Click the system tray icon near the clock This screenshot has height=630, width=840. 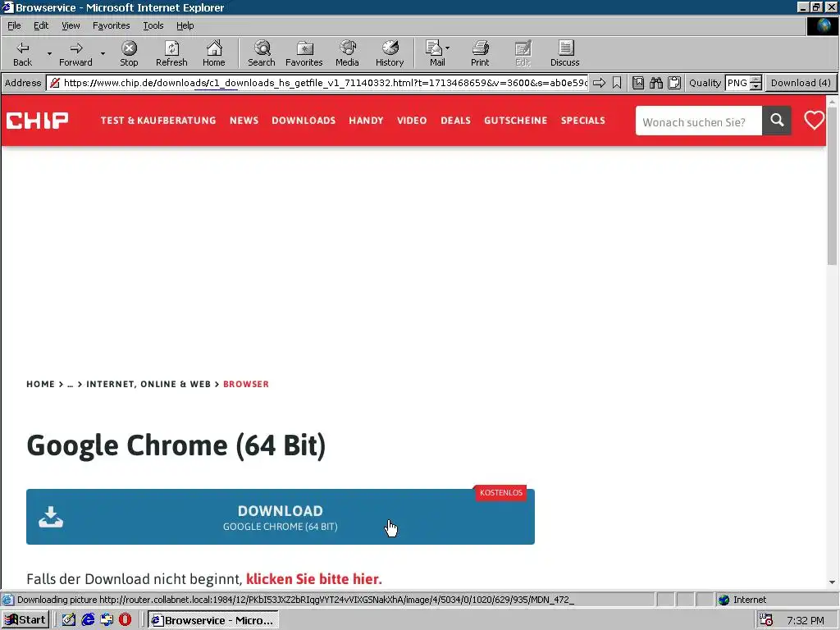pos(766,620)
